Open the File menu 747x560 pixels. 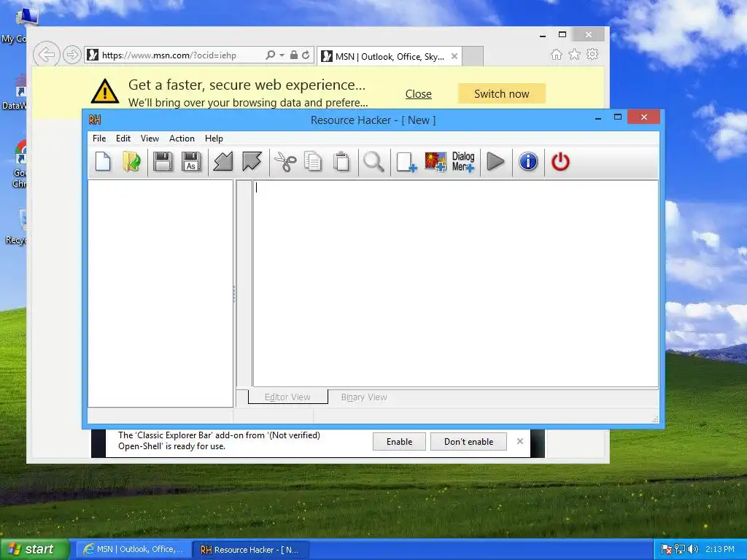[99, 138]
